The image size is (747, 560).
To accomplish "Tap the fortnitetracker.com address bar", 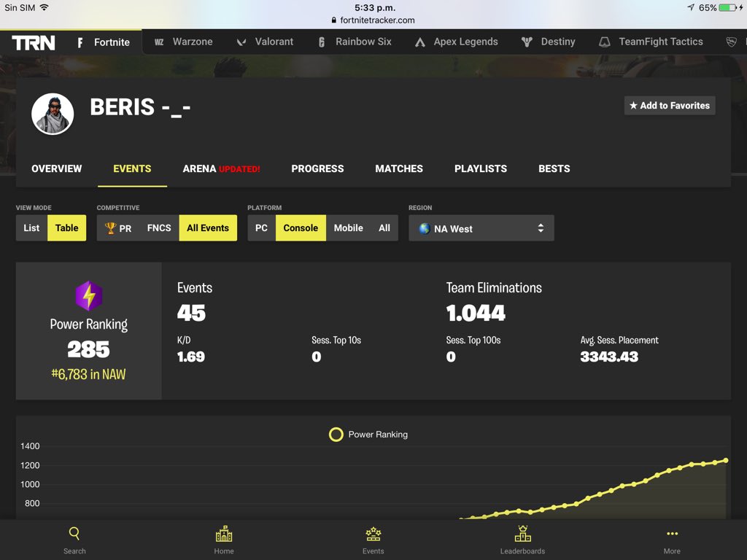I will (x=373, y=20).
